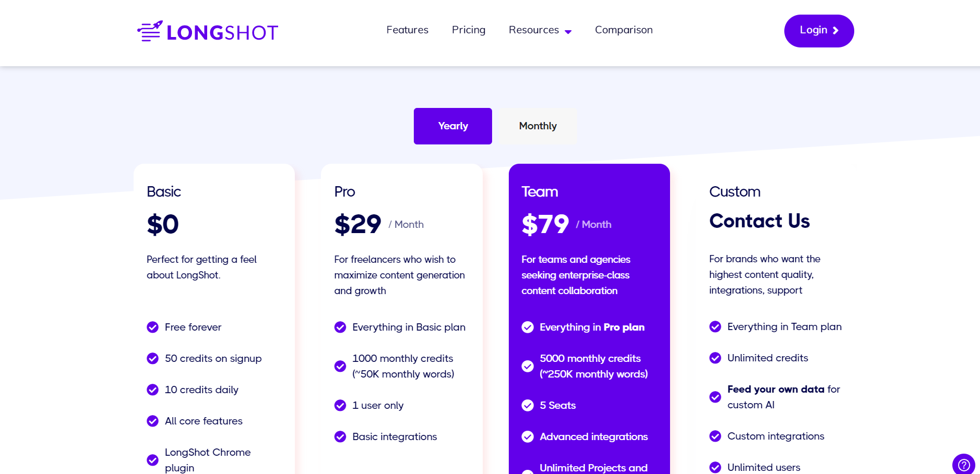Screen dimensions: 980x474
Task: Click checkmark icon next to 5 Seats
Action: (x=528, y=405)
